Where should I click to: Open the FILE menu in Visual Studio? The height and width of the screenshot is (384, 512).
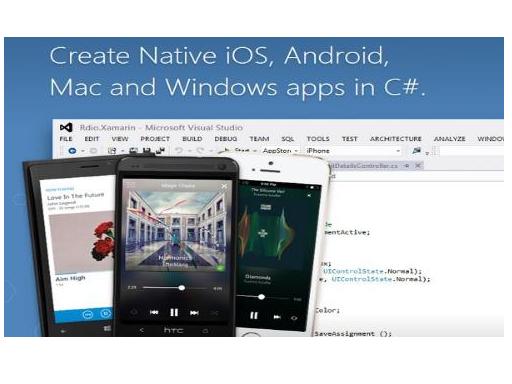coord(66,139)
